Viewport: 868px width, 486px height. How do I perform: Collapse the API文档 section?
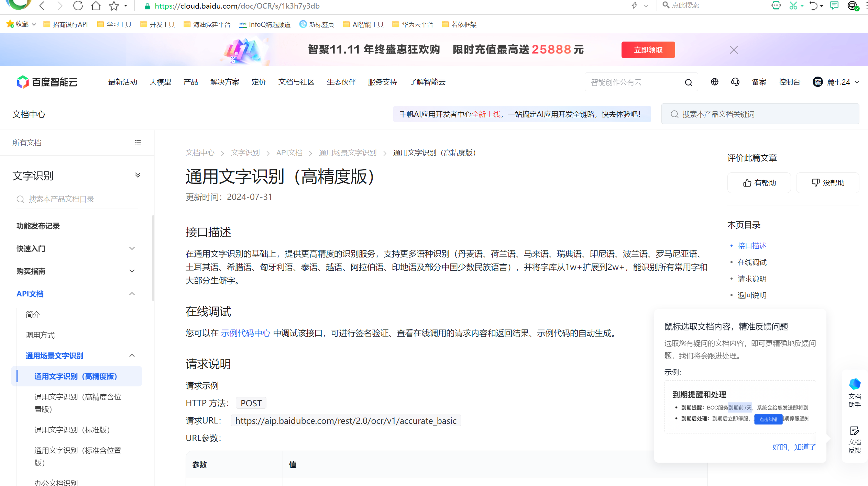coord(132,294)
